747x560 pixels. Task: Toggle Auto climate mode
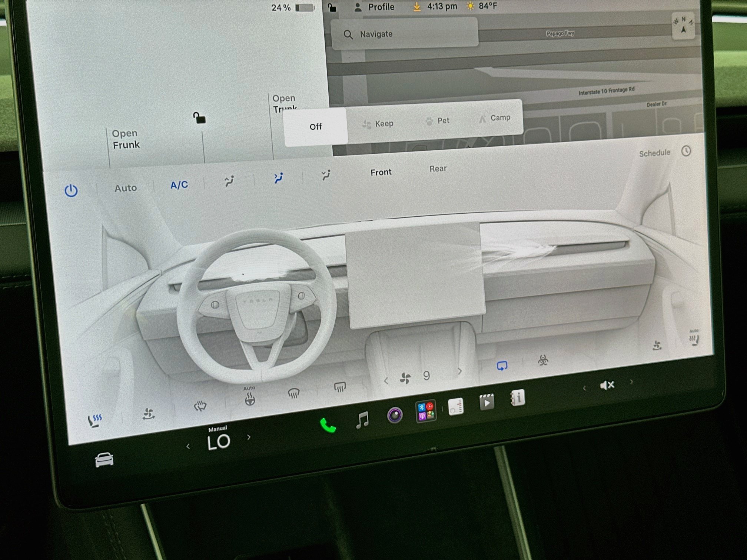pyautogui.click(x=126, y=188)
